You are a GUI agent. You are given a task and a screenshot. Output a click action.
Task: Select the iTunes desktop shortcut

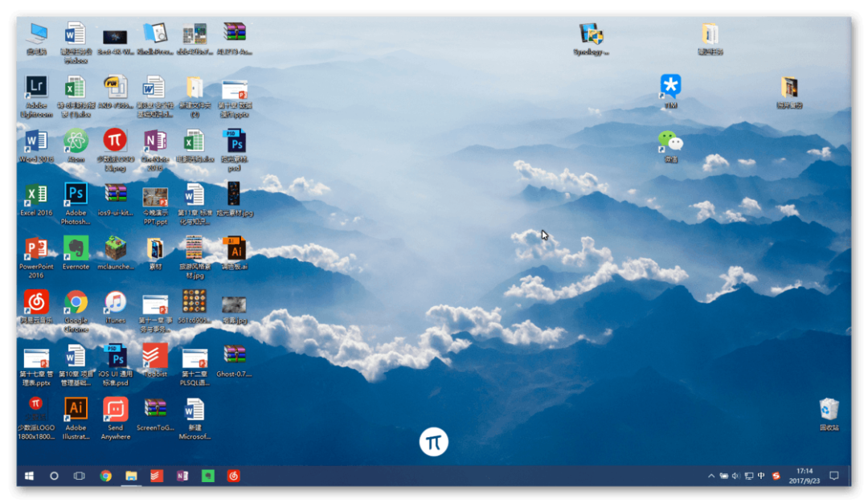click(116, 307)
